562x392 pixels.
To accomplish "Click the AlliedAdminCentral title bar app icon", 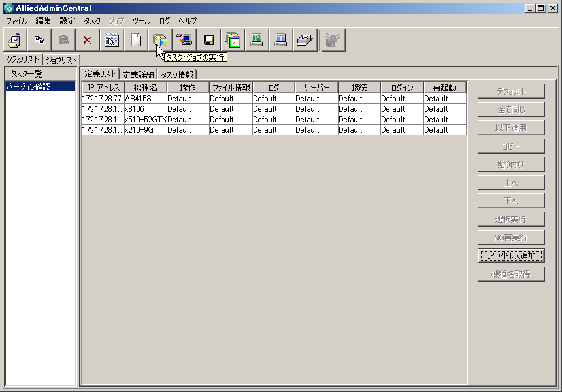I will 8,8.
